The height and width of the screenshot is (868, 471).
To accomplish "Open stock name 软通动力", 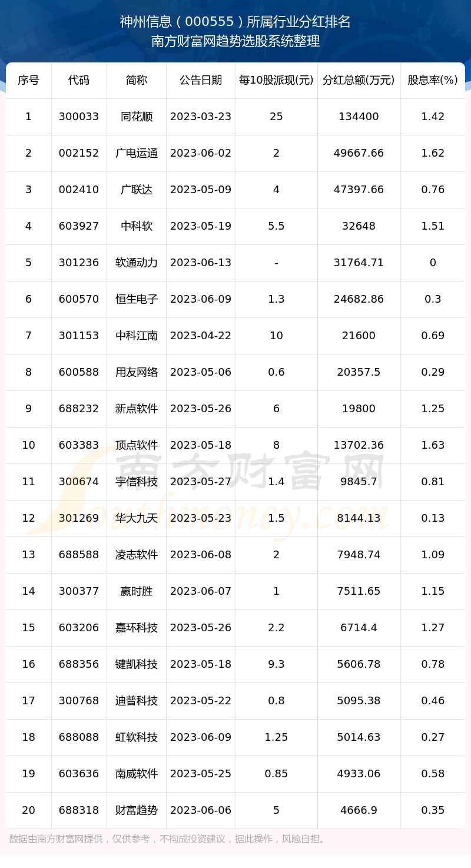I will point(137,263).
